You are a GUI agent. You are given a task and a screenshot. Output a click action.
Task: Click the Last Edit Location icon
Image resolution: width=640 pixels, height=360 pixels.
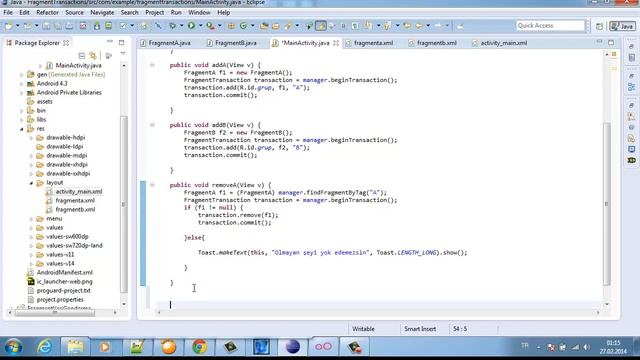click(407, 26)
